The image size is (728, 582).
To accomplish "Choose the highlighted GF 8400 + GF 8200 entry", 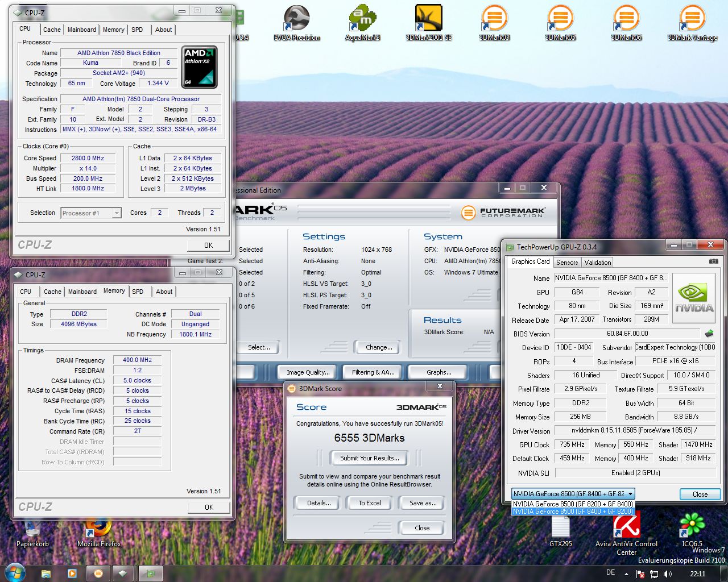I will click(573, 511).
